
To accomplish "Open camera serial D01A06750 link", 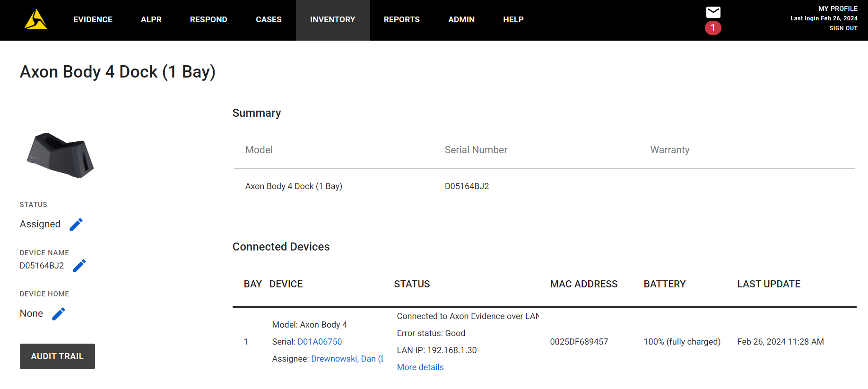I will (x=320, y=342).
